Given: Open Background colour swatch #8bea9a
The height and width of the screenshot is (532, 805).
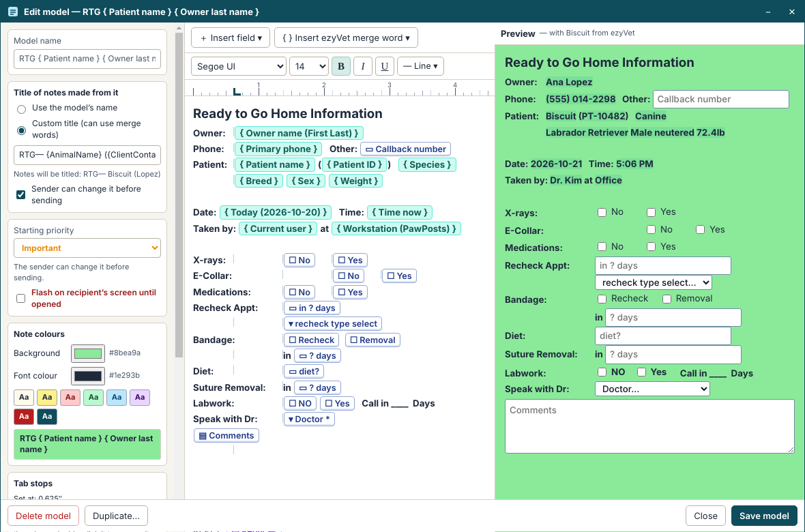Looking at the screenshot, I should [88, 353].
